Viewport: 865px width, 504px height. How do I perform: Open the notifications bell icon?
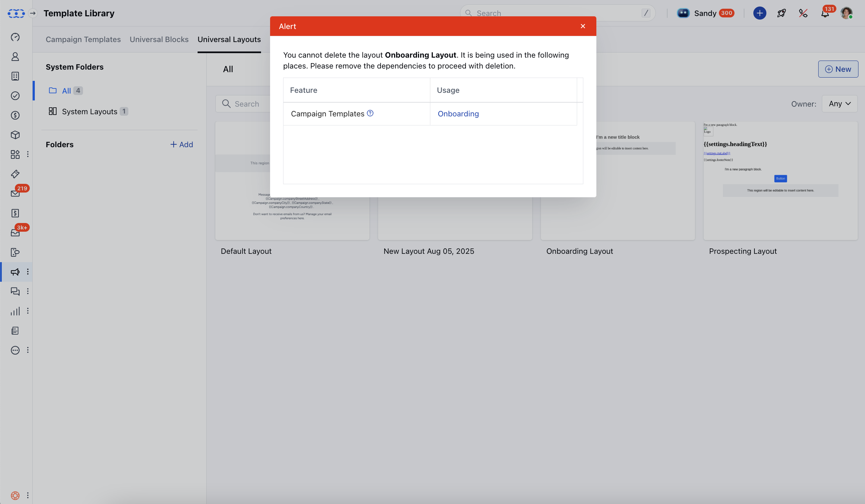[x=825, y=13]
